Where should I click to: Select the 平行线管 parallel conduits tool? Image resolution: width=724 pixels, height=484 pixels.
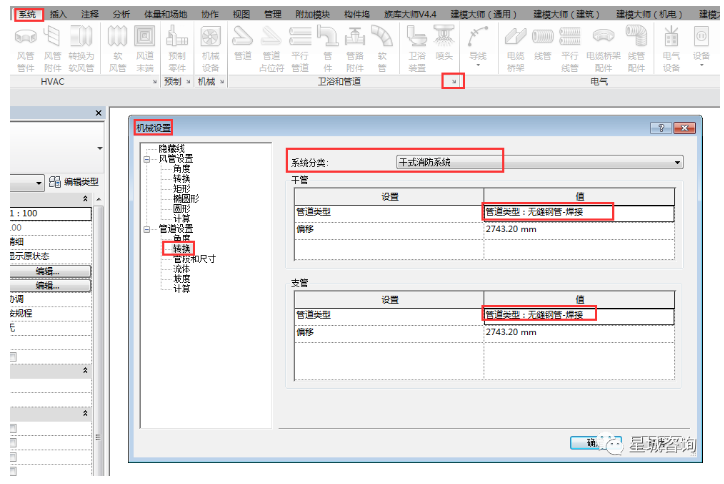[570, 49]
